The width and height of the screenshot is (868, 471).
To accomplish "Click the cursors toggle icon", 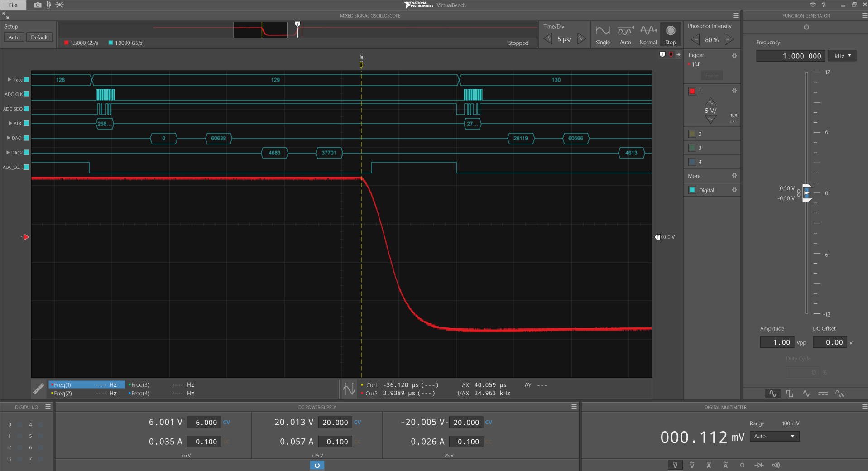I will click(x=349, y=389).
